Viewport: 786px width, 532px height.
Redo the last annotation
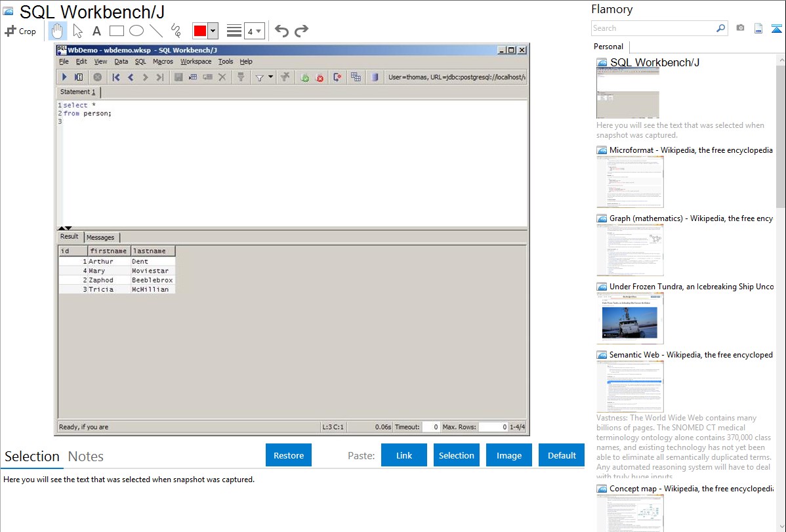301,31
